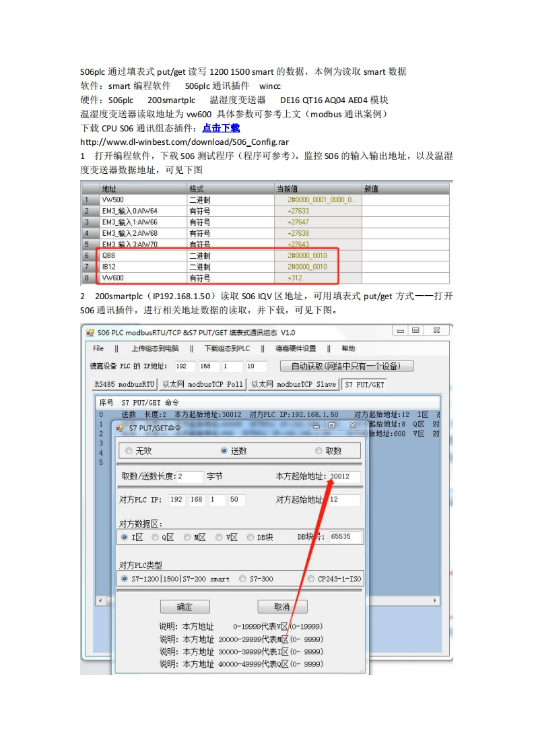Click the 点击下载 download link
Viewport: 534px width, 756px height.
[x=221, y=128]
